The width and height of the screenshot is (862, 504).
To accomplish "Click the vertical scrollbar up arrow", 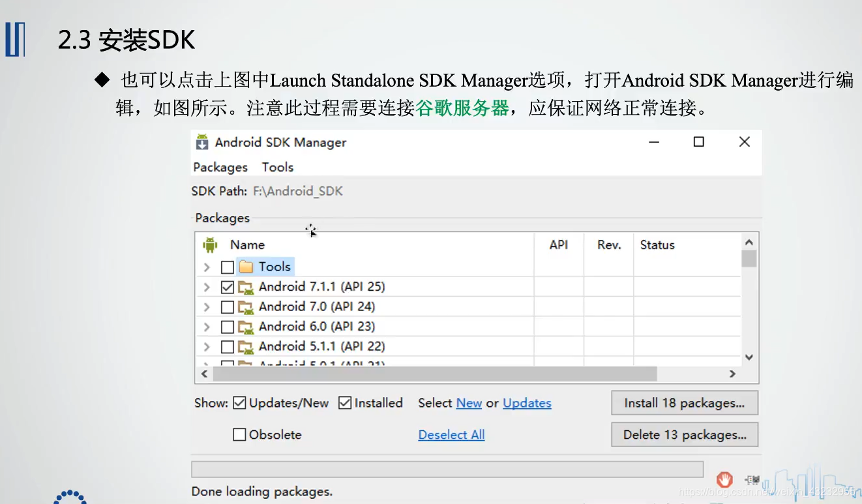I will [x=749, y=242].
